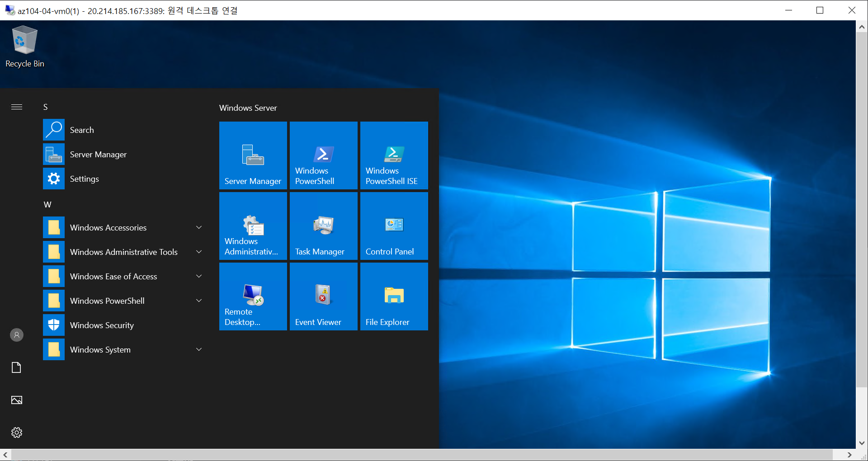The image size is (868, 461).
Task: Expand Windows System chevron arrow
Action: [x=199, y=349]
